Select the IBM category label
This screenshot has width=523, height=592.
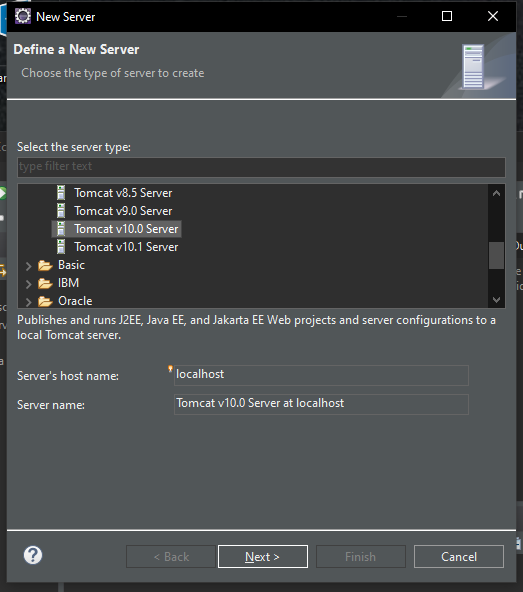pyautogui.click(x=68, y=283)
